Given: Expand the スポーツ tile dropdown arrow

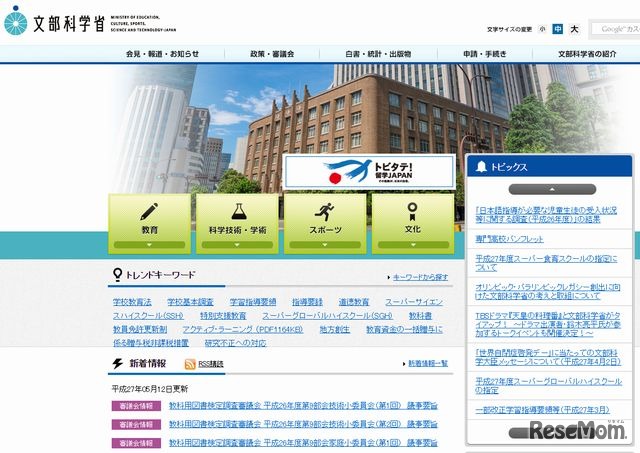Looking at the screenshot, I should click(x=325, y=245).
